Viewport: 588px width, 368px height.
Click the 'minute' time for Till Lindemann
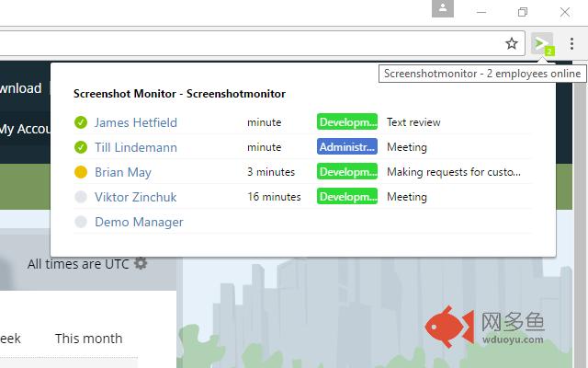click(265, 147)
